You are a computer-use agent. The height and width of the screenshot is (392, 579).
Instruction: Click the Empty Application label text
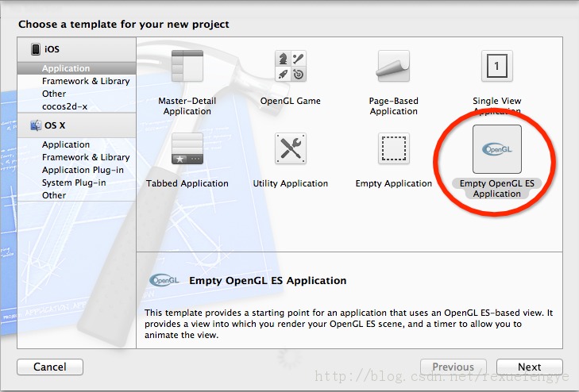tap(394, 183)
